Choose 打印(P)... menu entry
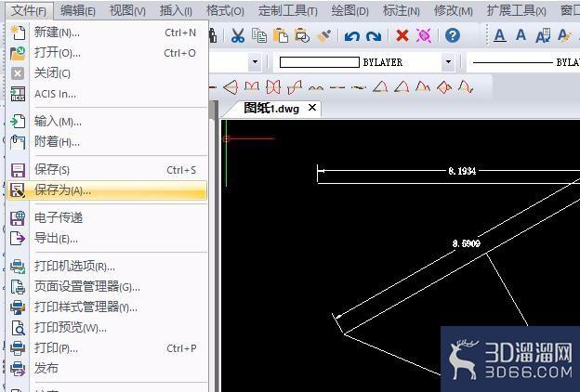Screen dimensions: 580x392 point(107,348)
